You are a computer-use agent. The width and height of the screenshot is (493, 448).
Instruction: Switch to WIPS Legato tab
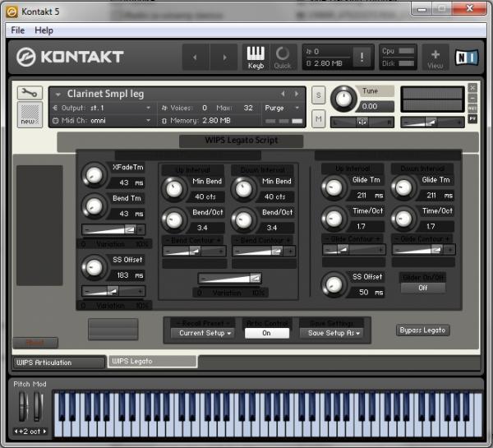click(153, 361)
